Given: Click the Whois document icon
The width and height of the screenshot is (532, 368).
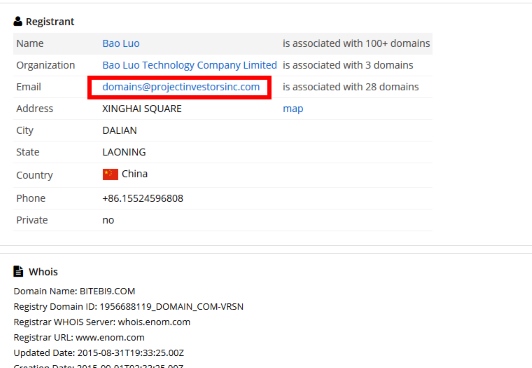Looking at the screenshot, I should [x=18, y=271].
